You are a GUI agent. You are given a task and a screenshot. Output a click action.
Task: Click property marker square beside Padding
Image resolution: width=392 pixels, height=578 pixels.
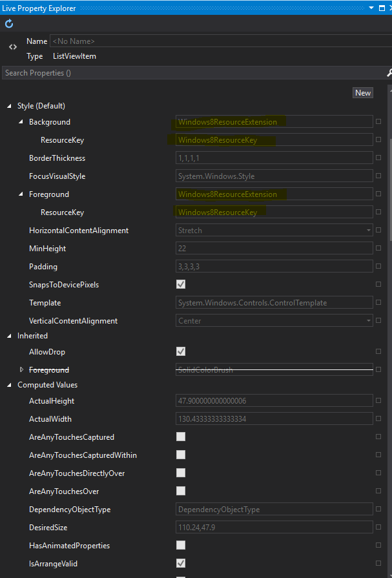tap(378, 266)
